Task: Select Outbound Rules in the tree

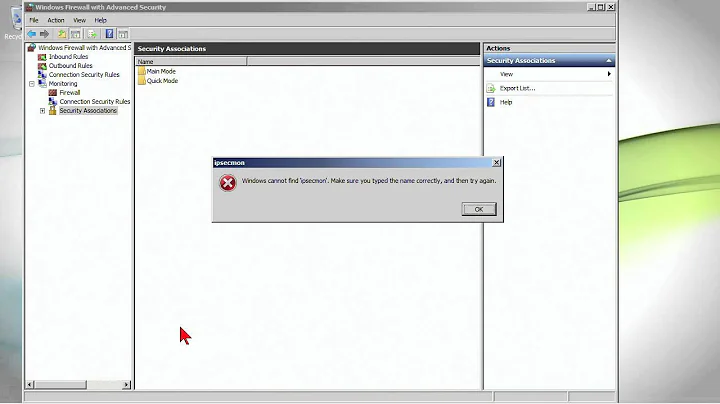Action: pyautogui.click(x=71, y=66)
